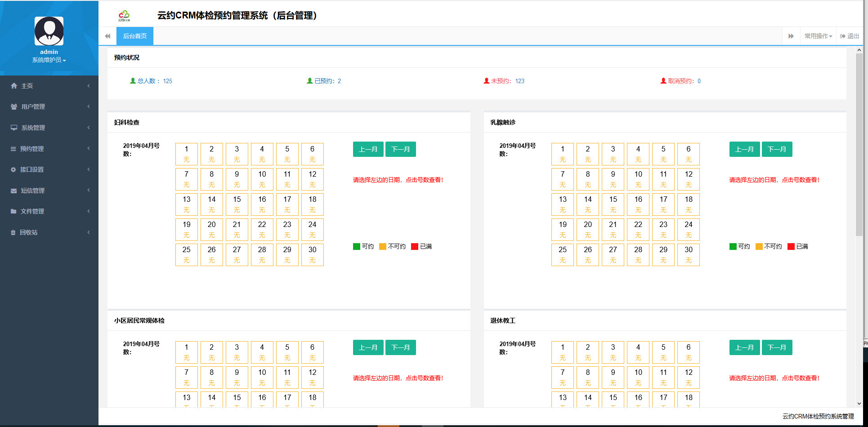Screen dimensions: 868x427
Task: Switch to the 后台首页 tab
Action: tap(135, 36)
